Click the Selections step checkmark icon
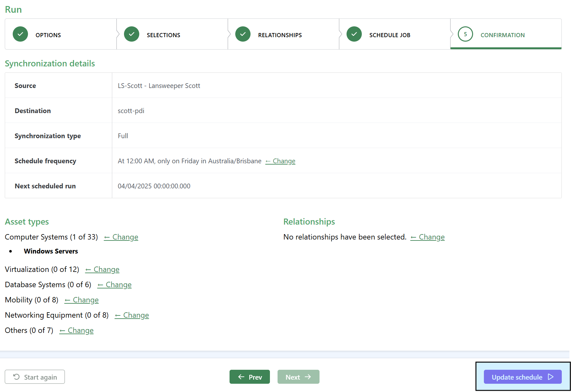This screenshot has height=392, width=571. (x=132, y=34)
